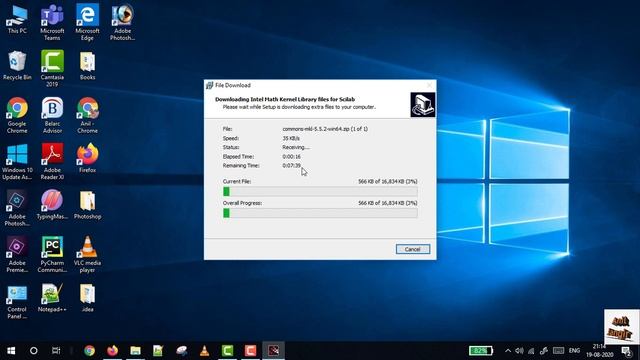The width and height of the screenshot is (640, 360).
Task: Select Belarc Advisor desktop shortcut
Action: (52, 116)
